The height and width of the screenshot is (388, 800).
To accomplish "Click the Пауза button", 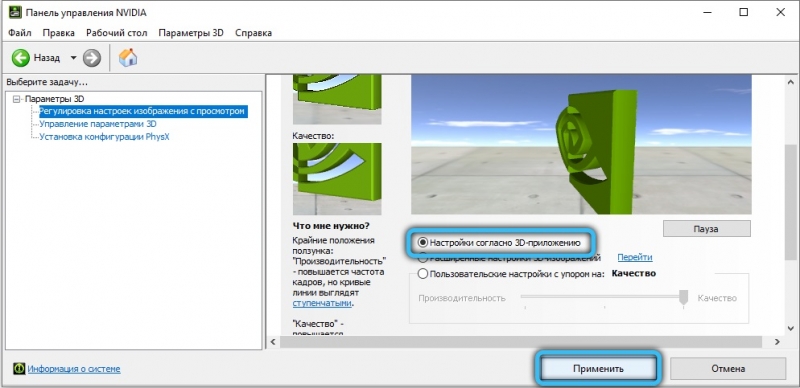I will (x=707, y=229).
